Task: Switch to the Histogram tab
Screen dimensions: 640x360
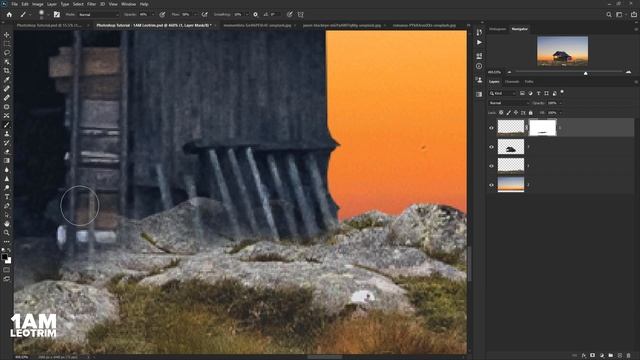Action: click(498, 29)
